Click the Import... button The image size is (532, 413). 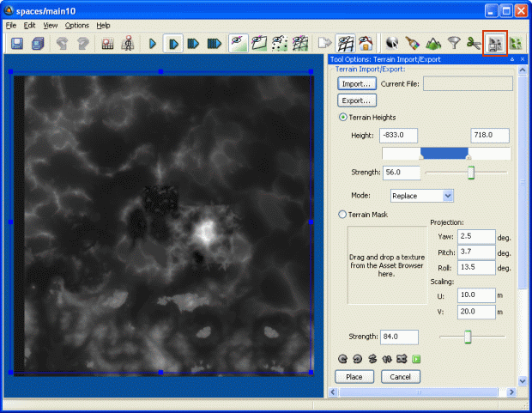coord(356,84)
